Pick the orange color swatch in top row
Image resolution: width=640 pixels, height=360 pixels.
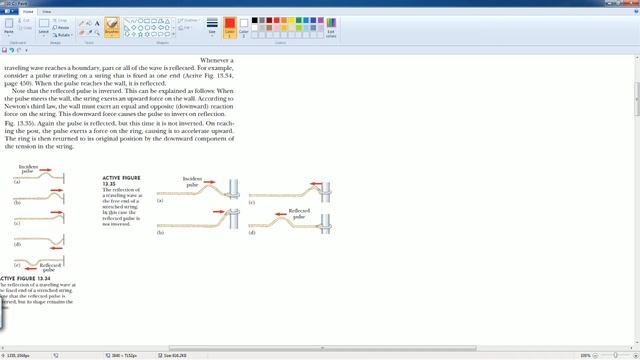(284, 20)
